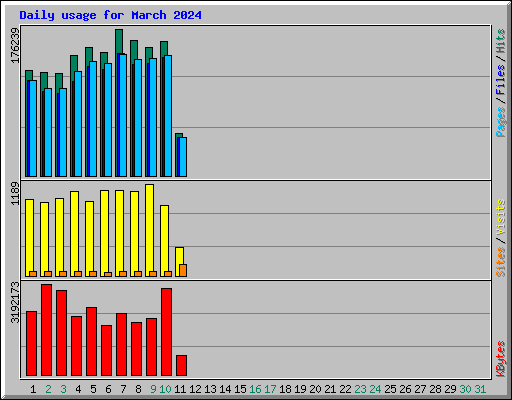512x400 pixels.
Task: Select green day 30 on the date axis
Action: click(465, 389)
